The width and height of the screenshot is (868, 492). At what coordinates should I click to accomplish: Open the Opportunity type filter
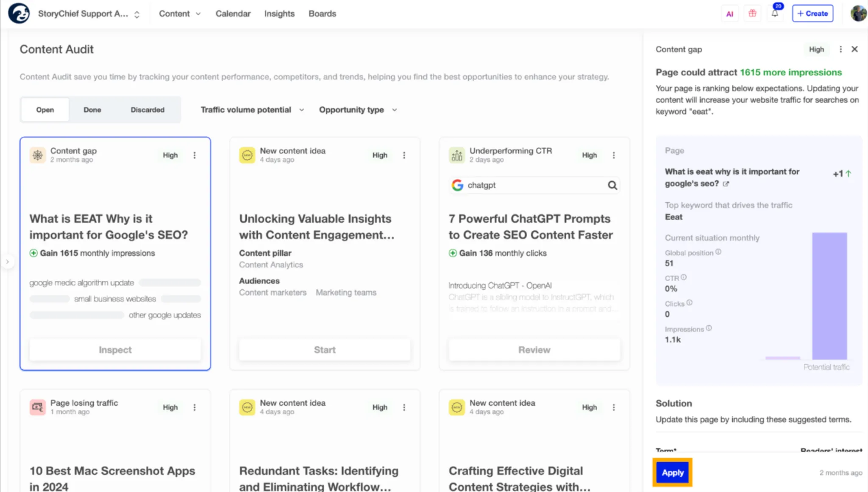[357, 109]
